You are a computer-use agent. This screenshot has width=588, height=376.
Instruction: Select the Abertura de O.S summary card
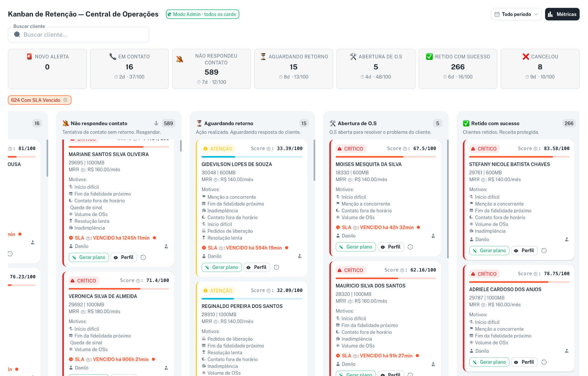click(x=376, y=69)
